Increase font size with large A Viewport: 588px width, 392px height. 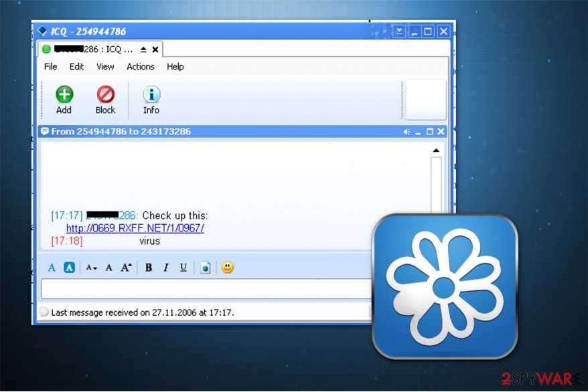pyautogui.click(x=126, y=268)
